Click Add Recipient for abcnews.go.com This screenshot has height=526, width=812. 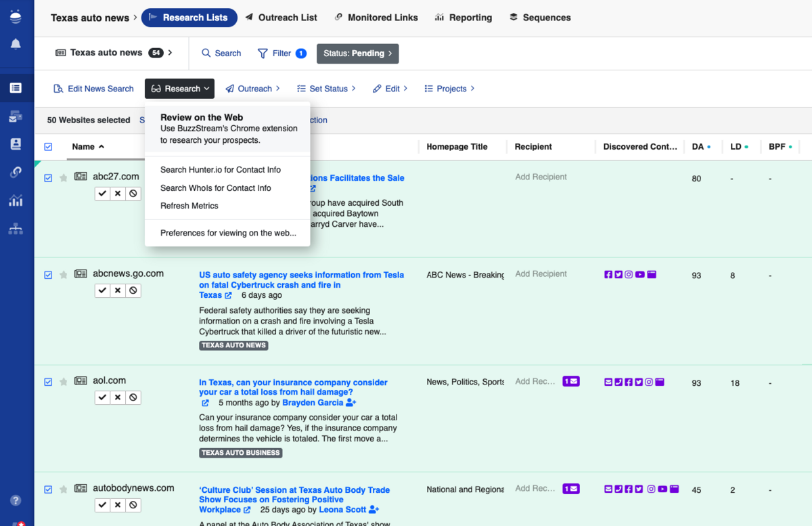tap(541, 274)
